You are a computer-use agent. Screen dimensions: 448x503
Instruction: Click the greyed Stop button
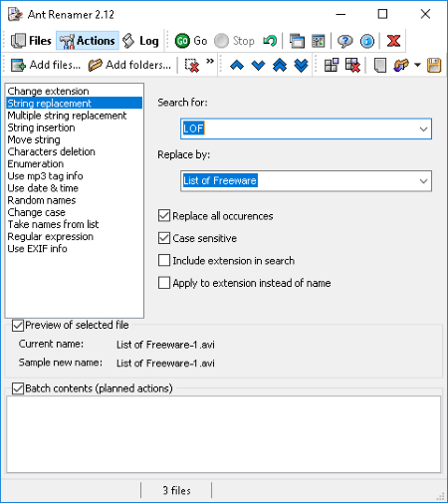pyautogui.click(x=234, y=41)
